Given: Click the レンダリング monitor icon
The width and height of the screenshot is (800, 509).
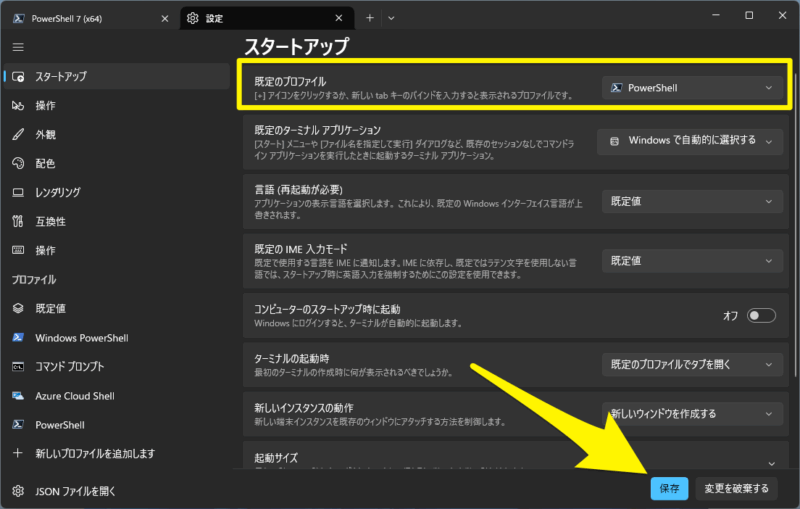Looking at the screenshot, I should tap(18, 192).
